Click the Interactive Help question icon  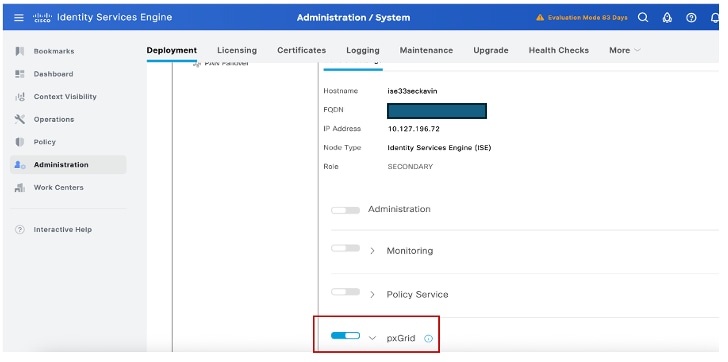[20, 229]
